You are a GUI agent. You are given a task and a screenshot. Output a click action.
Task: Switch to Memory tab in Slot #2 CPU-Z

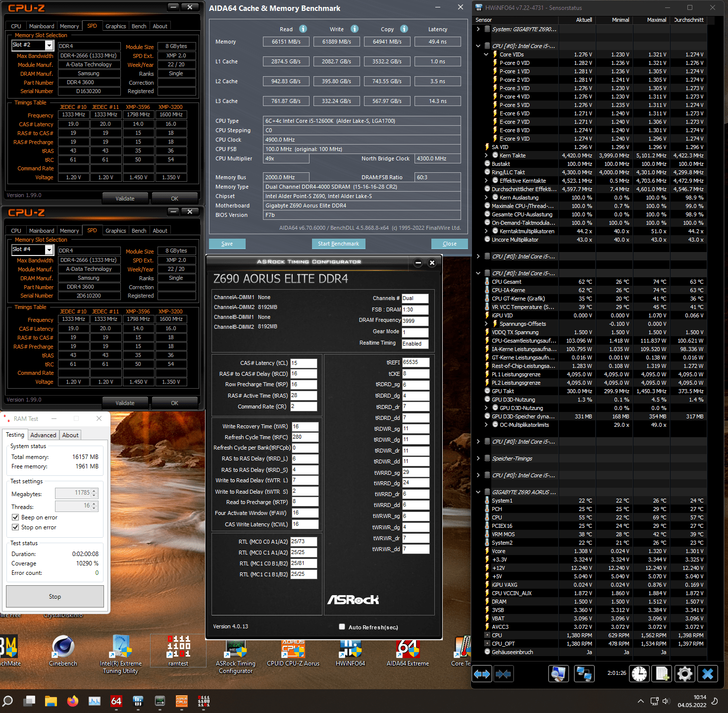[x=69, y=26]
